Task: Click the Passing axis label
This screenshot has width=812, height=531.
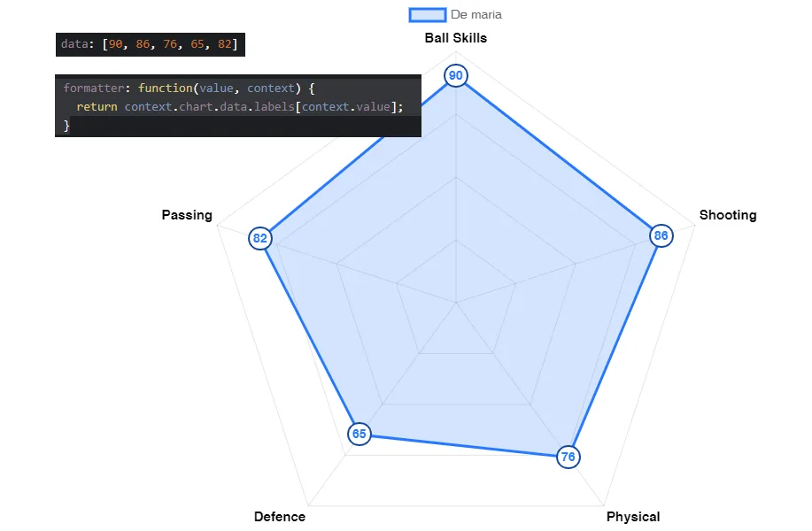Action: (187, 215)
